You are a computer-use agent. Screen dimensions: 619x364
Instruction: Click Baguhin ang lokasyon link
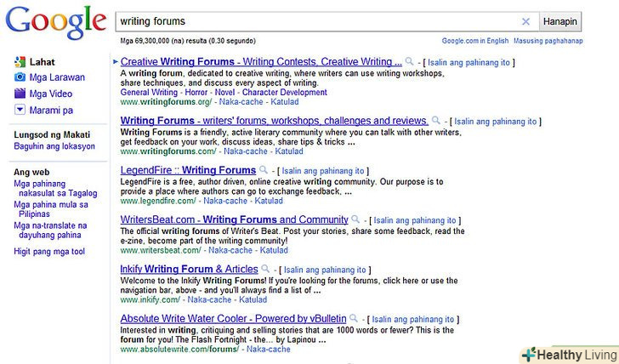tap(54, 146)
